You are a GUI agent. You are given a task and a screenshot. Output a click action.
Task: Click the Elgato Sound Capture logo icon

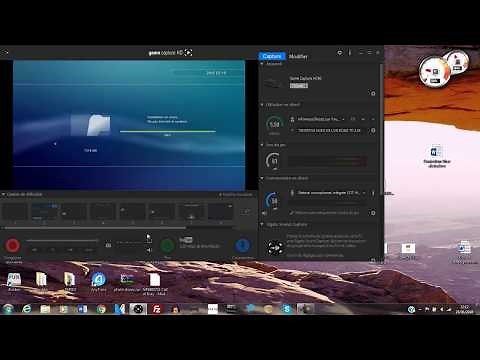pyautogui.click(x=275, y=247)
